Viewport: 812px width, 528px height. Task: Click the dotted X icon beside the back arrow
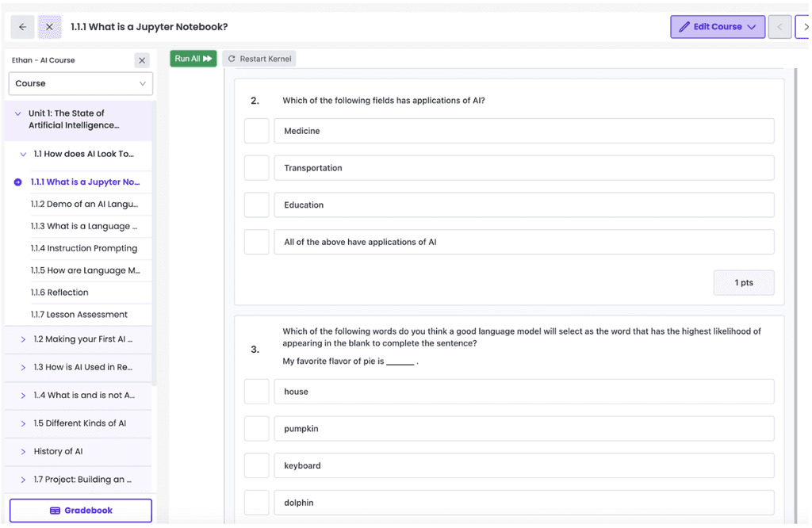click(x=48, y=26)
